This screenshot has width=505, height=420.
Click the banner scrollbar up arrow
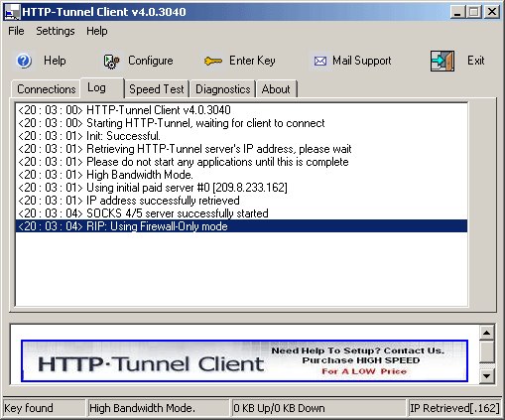pyautogui.click(x=487, y=333)
